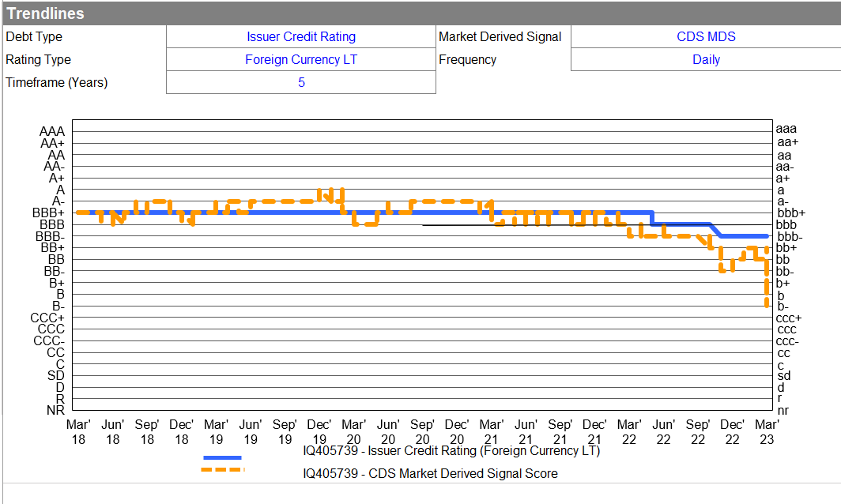Click the Timeframe (Years) label
Screen dimensions: 841x504
[56, 82]
